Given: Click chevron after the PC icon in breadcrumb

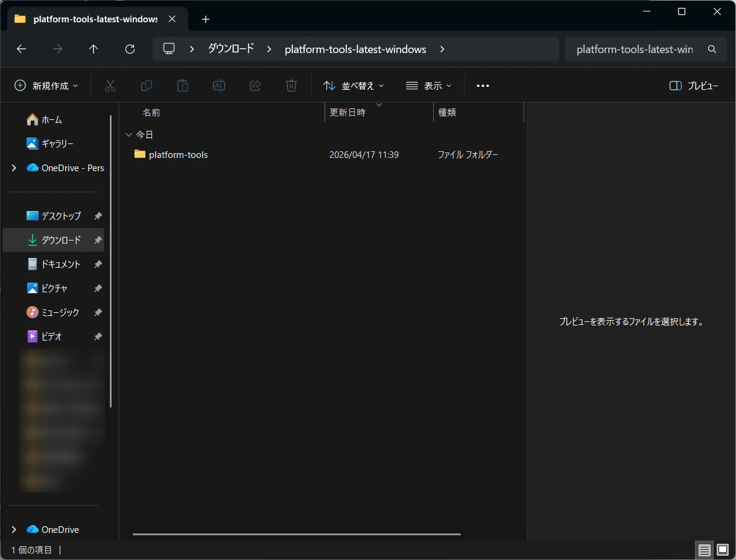Looking at the screenshot, I should pos(192,49).
